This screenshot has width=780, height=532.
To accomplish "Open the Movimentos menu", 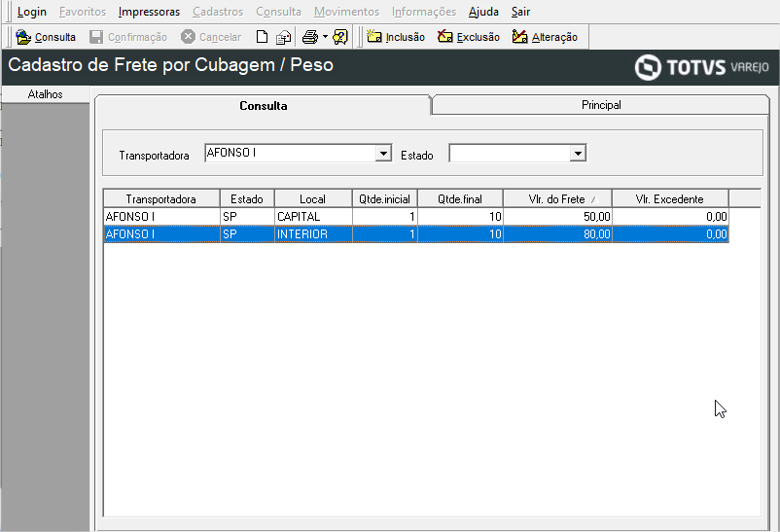I will [347, 12].
